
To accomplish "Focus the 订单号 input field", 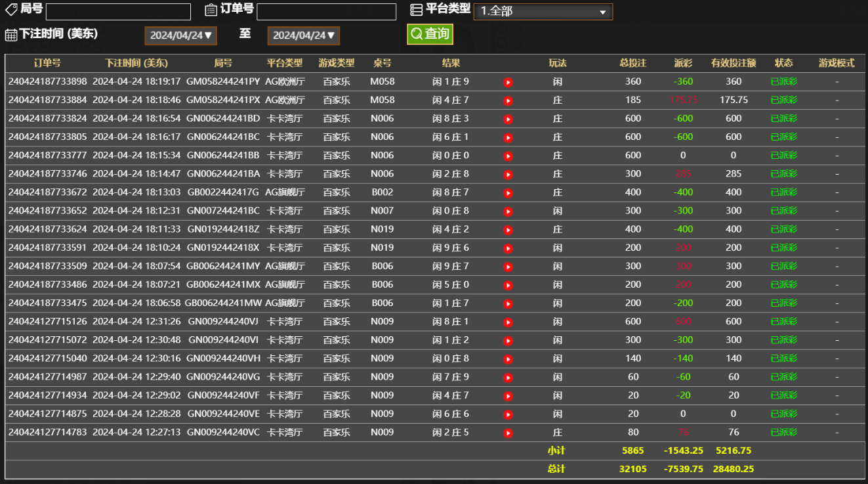I will click(327, 12).
